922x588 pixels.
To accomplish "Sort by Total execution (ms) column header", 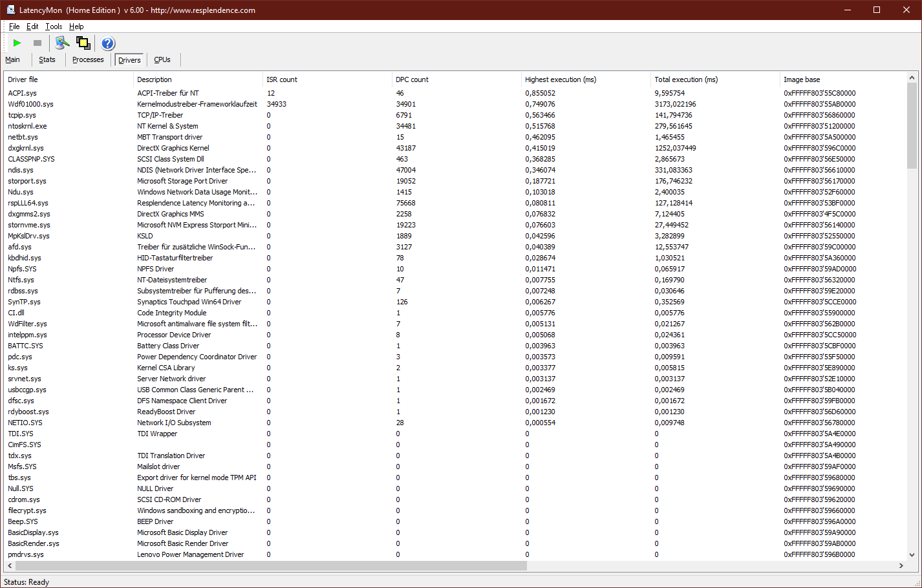I will point(715,79).
